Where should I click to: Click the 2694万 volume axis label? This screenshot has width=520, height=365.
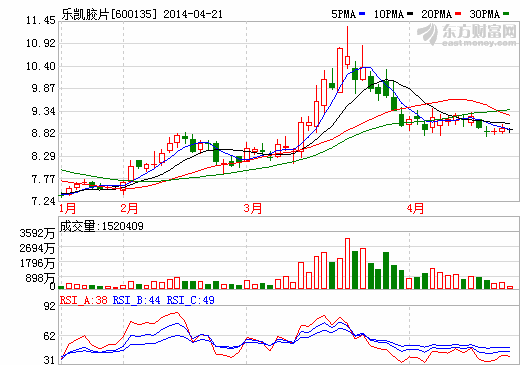(37, 248)
